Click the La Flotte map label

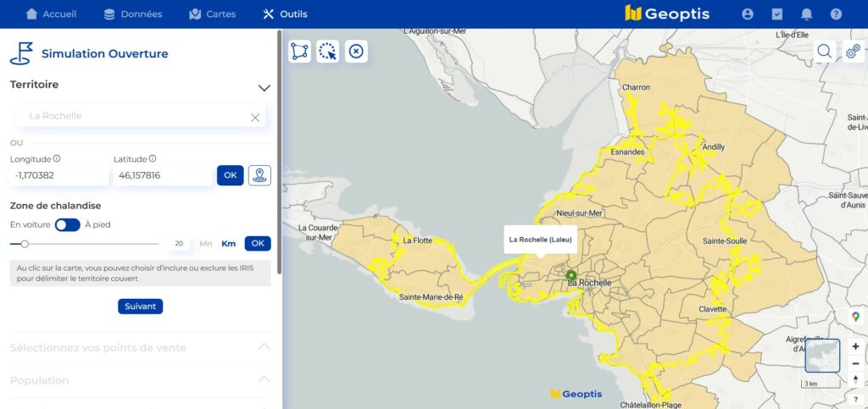(418, 240)
